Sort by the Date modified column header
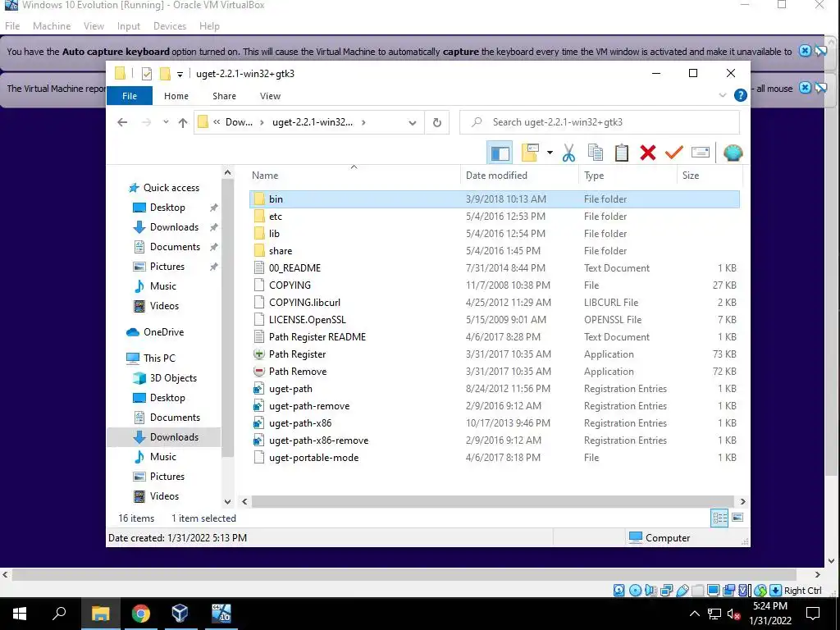The image size is (840, 630). (496, 176)
